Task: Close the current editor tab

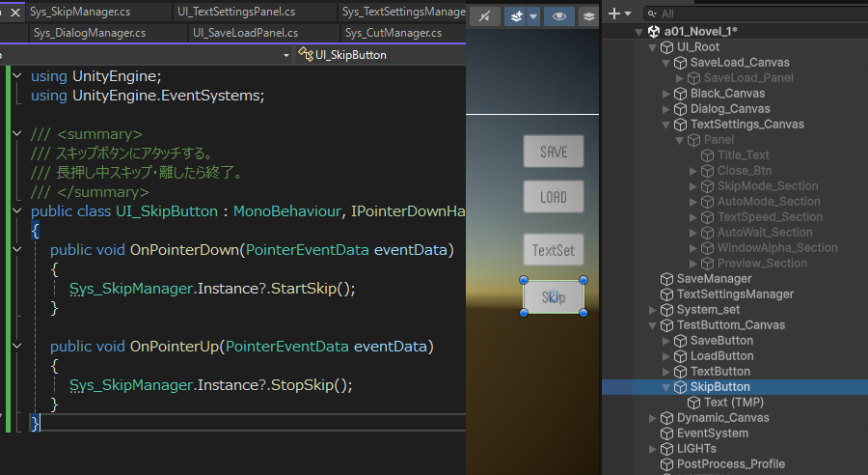Action: [15, 13]
